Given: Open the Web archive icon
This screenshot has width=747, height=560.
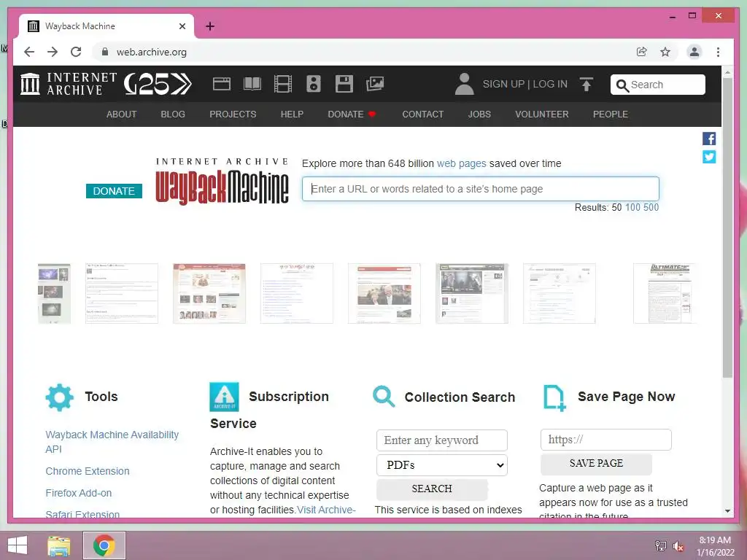Looking at the screenshot, I should 222,84.
